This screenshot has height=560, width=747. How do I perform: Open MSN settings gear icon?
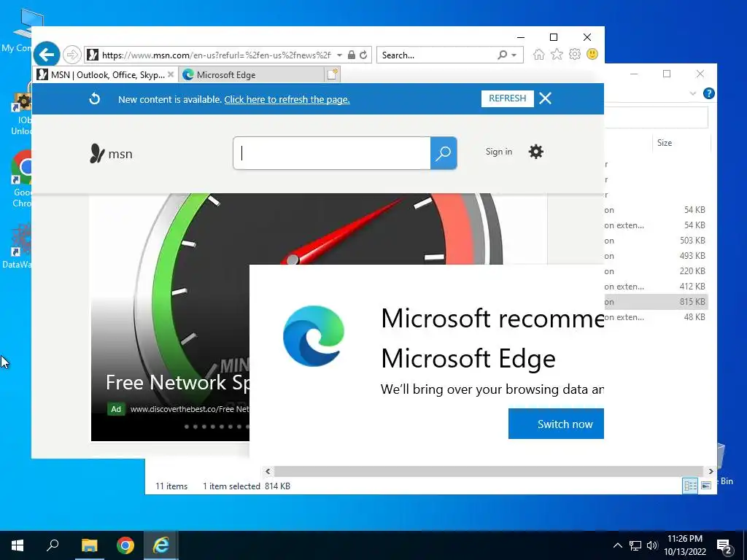(536, 152)
